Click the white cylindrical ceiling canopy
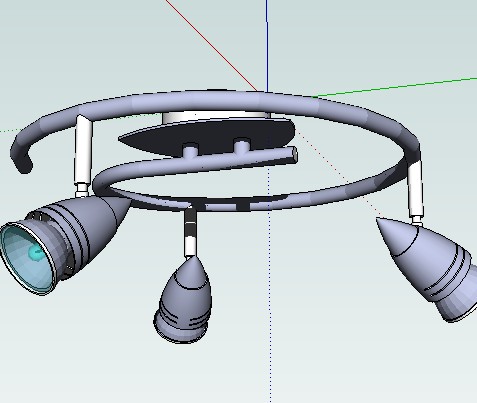477x403 pixels. [216, 117]
